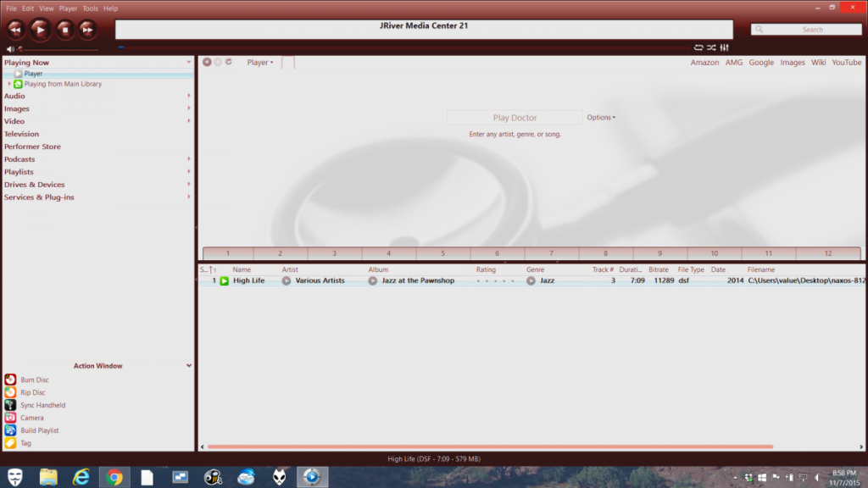
Task: Click the YouTube link
Action: [847, 63]
